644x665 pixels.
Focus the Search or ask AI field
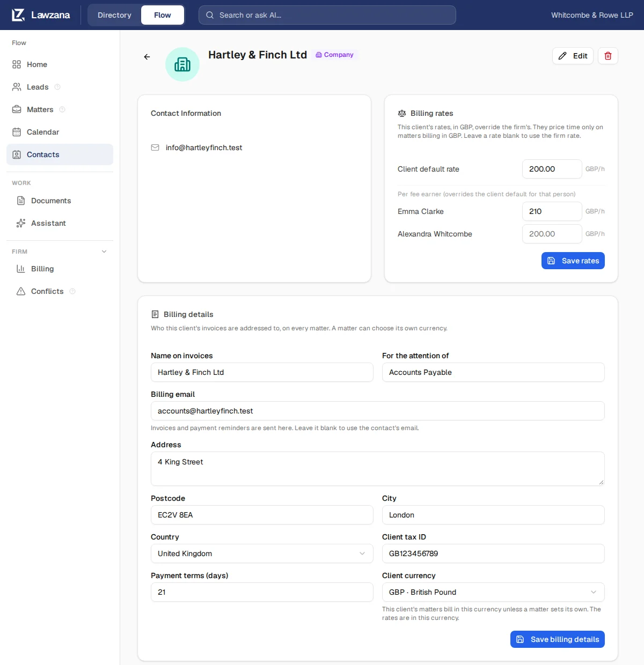click(x=327, y=15)
